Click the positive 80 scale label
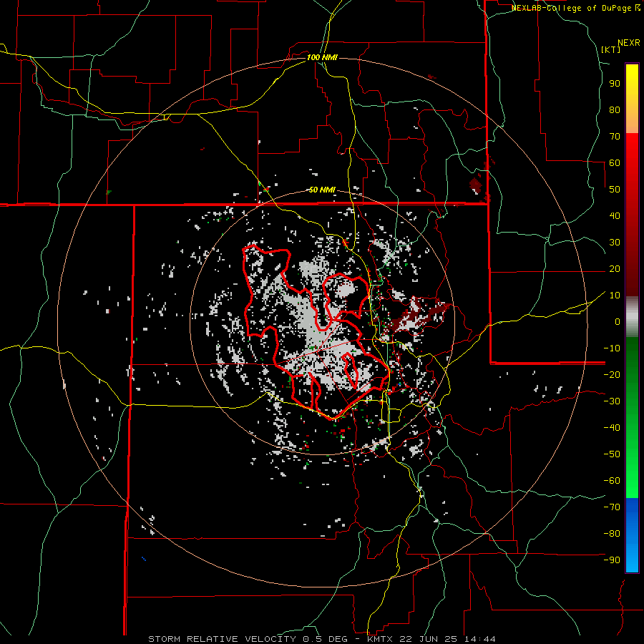The image size is (644, 644). point(615,109)
